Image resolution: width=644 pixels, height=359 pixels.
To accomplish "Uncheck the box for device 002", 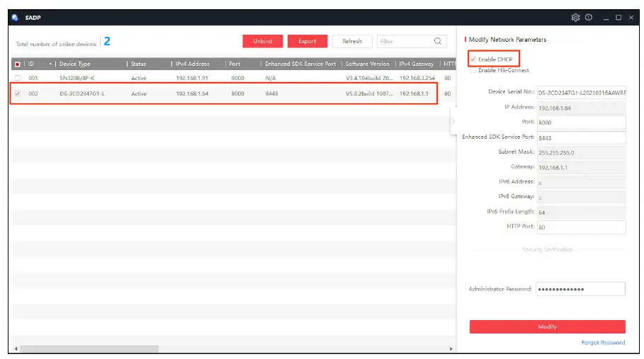I will click(x=17, y=93).
